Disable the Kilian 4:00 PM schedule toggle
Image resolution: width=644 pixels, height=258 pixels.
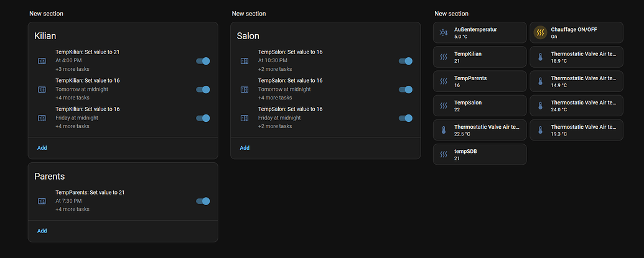point(203,61)
